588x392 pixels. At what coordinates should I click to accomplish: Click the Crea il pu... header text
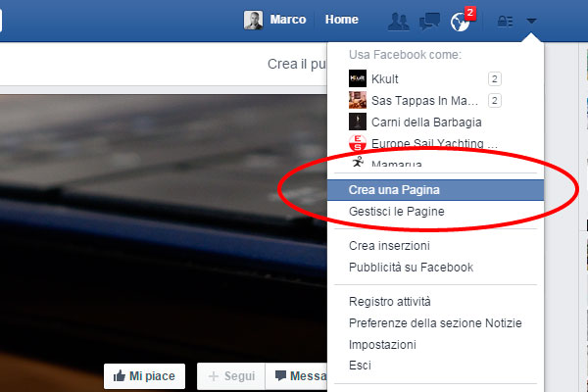point(297,64)
